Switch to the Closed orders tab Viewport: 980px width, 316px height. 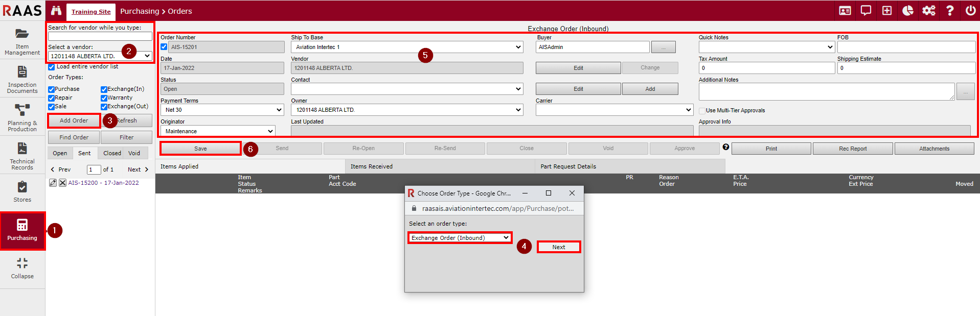(x=112, y=153)
